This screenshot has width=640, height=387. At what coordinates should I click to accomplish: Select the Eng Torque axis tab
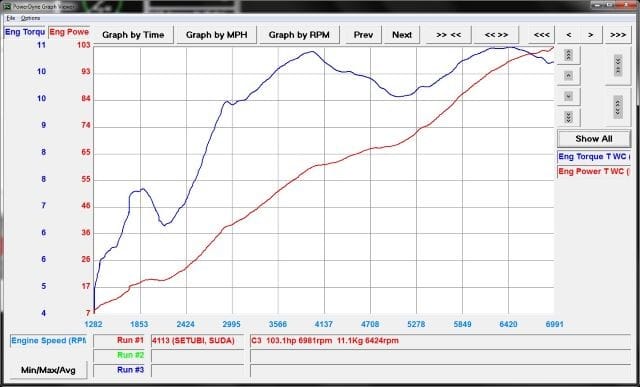[x=25, y=32]
